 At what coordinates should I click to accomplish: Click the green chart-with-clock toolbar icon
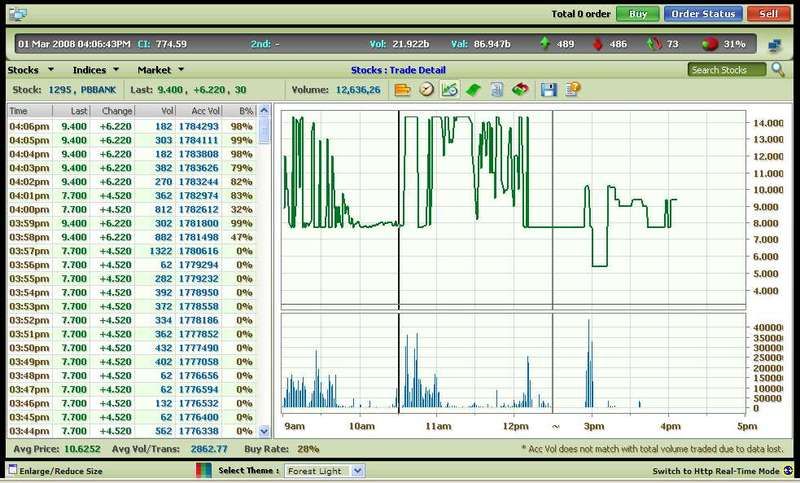pyautogui.click(x=449, y=90)
